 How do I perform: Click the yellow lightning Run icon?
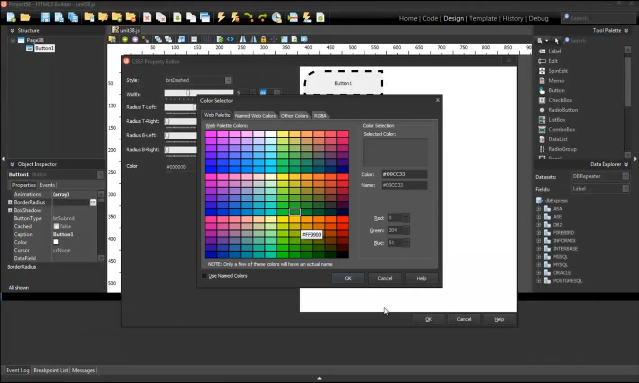click(x=221, y=17)
